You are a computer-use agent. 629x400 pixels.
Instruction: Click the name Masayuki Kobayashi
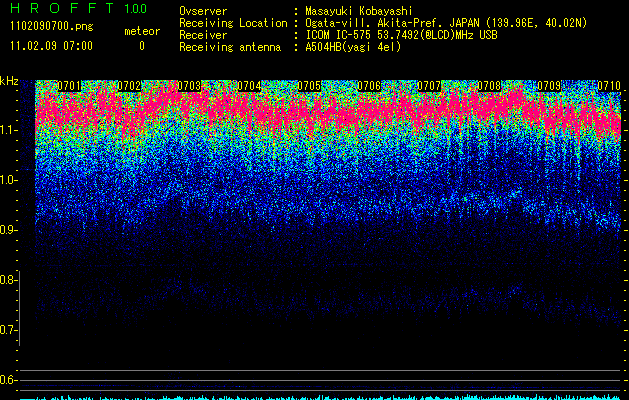(359, 11)
